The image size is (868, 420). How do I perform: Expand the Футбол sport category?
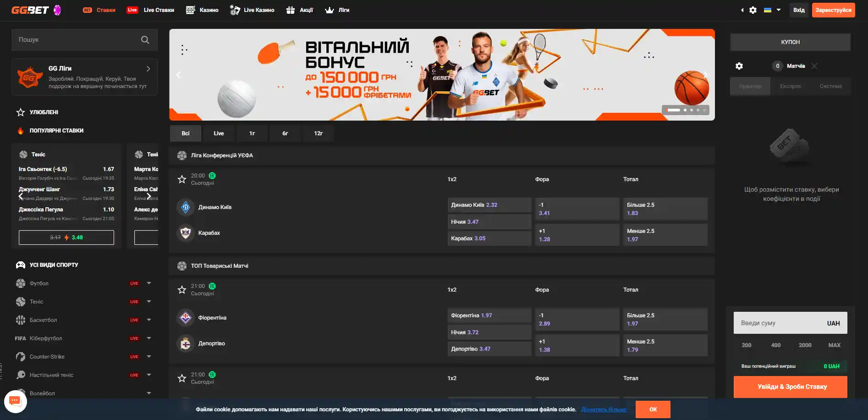click(x=149, y=283)
